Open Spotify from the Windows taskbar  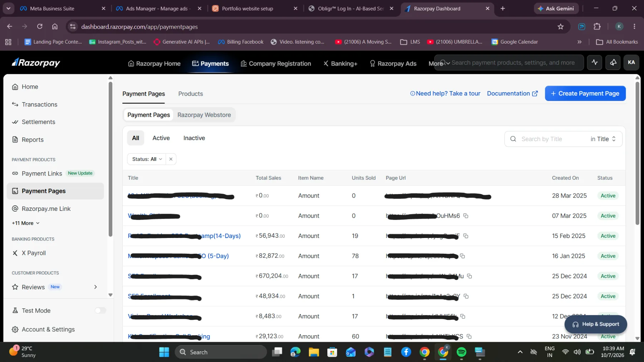coord(461,352)
